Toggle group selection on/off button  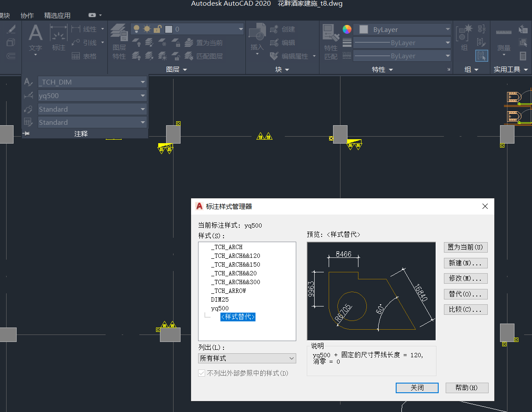[x=482, y=56]
